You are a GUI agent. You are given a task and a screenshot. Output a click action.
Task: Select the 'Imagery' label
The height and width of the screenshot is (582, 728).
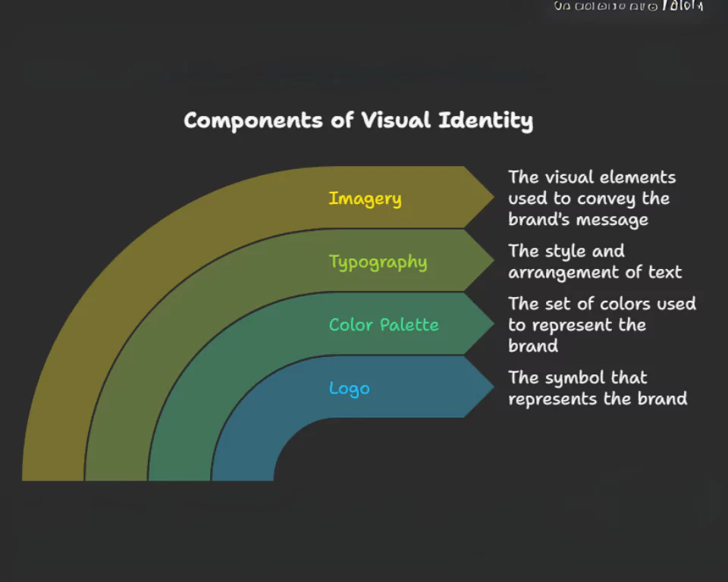(x=365, y=199)
